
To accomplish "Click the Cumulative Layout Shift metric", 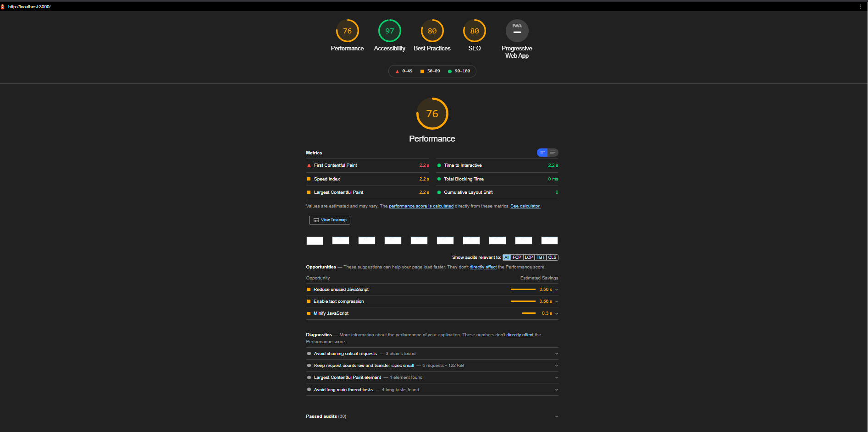I will pos(498,192).
